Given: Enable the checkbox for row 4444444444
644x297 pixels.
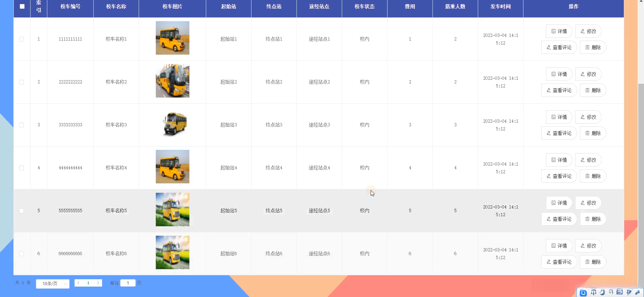Looking at the screenshot, I should tap(21, 168).
